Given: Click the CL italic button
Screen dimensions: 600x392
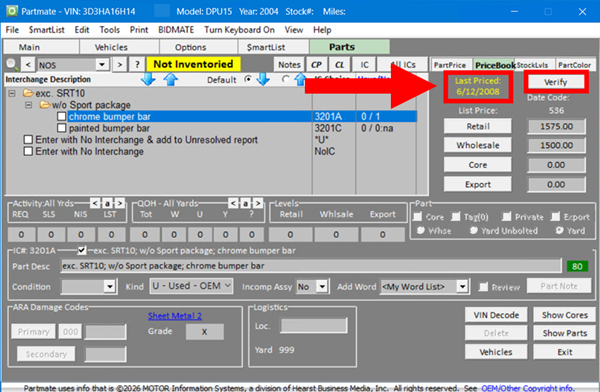Looking at the screenshot, I should point(339,65).
